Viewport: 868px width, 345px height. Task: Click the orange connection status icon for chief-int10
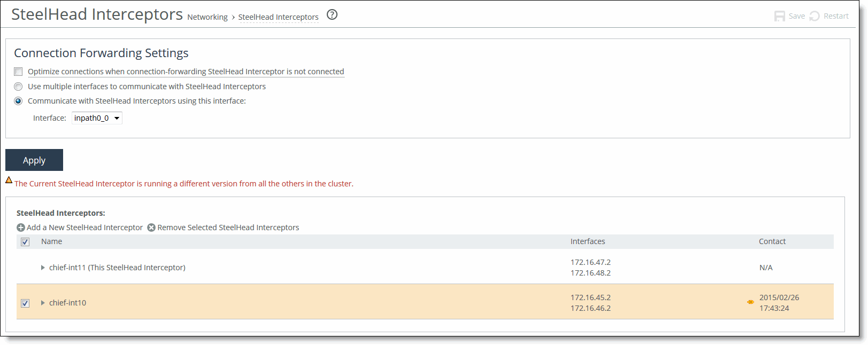click(x=750, y=302)
